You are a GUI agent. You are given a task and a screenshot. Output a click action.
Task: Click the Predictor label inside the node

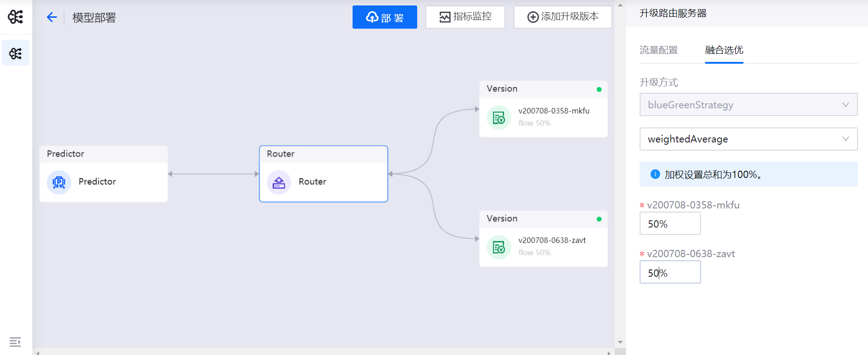click(x=97, y=182)
